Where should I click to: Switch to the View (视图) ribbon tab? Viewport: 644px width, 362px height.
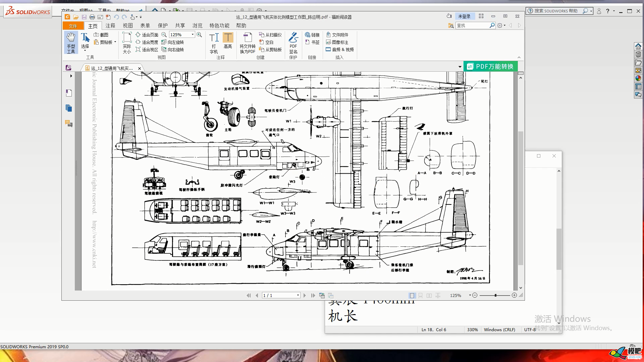tap(127, 25)
